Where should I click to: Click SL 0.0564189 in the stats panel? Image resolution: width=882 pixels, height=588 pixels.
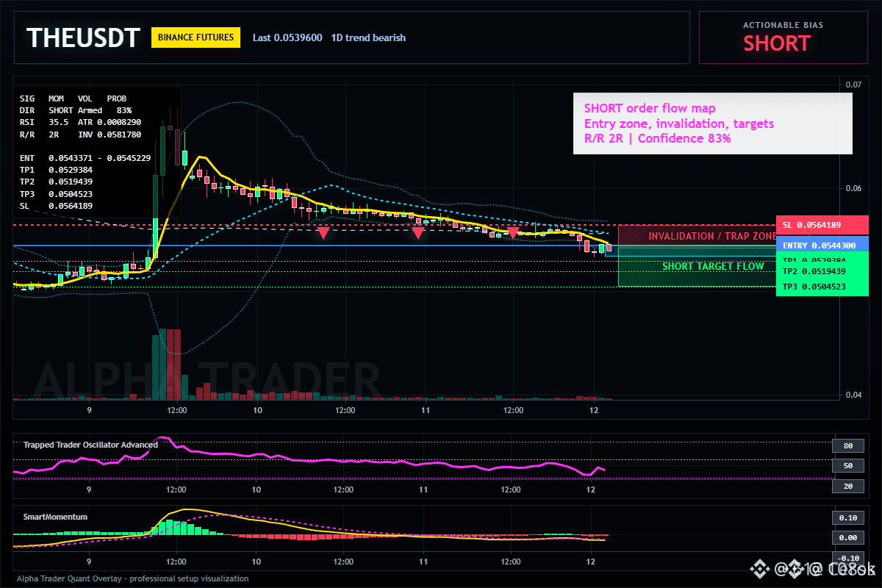56,206
